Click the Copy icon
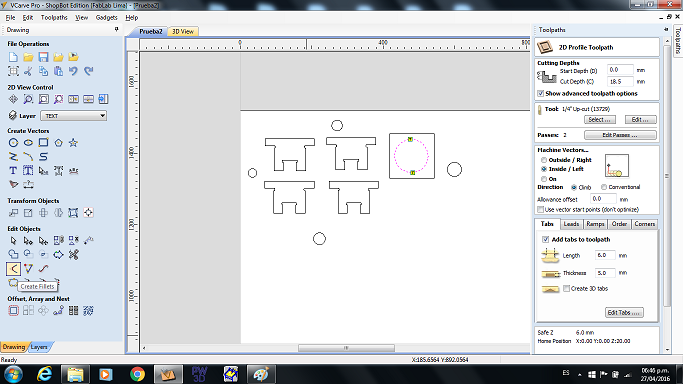 (43, 71)
